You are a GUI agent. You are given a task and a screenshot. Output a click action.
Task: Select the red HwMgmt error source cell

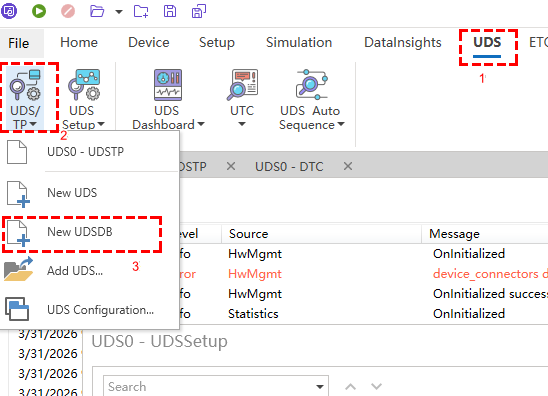pos(255,274)
